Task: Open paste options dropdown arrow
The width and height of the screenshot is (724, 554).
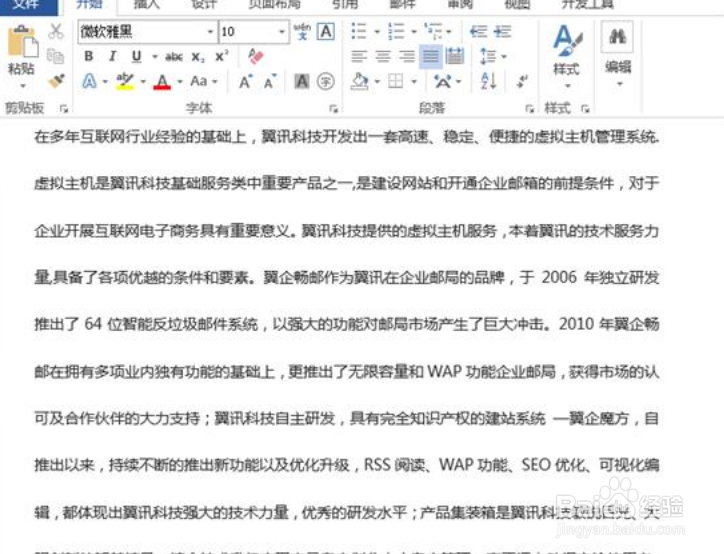Action: [x=22, y=86]
